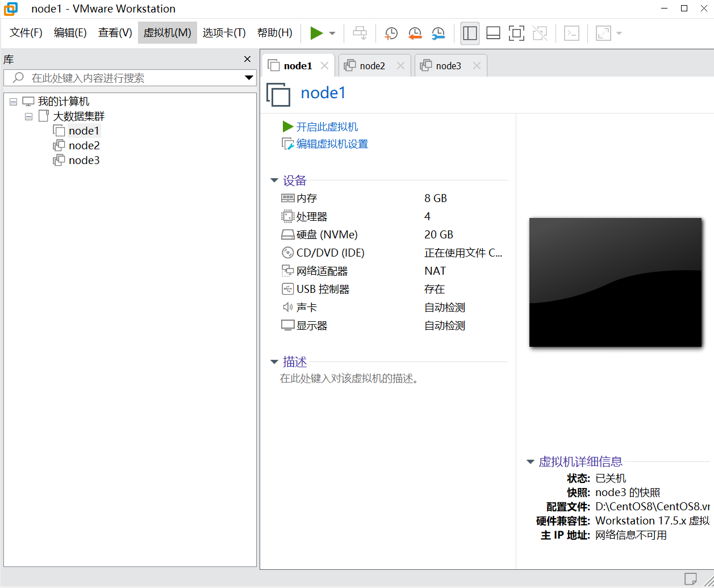This screenshot has height=588, width=714.
Task: Click the black VM preview thumbnail
Action: 615,282
